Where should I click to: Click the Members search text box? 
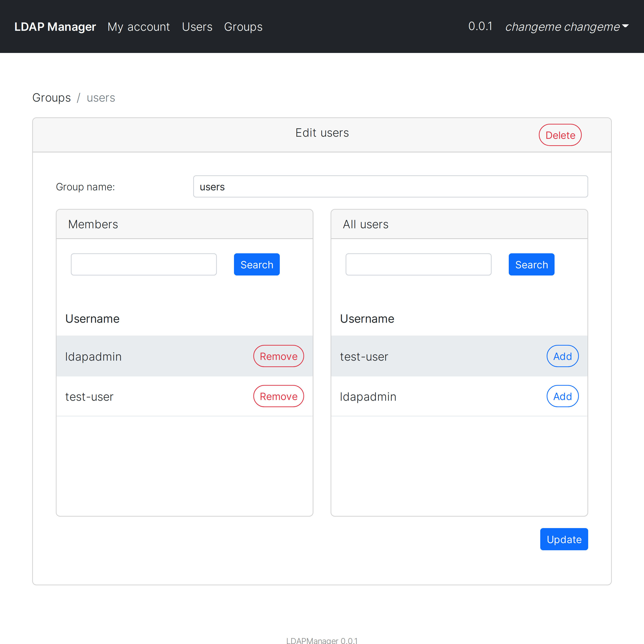(144, 264)
